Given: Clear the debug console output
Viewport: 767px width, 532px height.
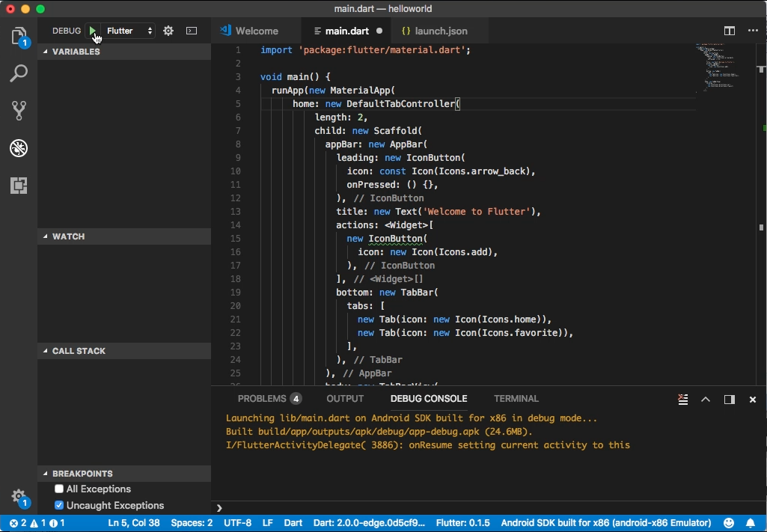Looking at the screenshot, I should coord(683,400).
